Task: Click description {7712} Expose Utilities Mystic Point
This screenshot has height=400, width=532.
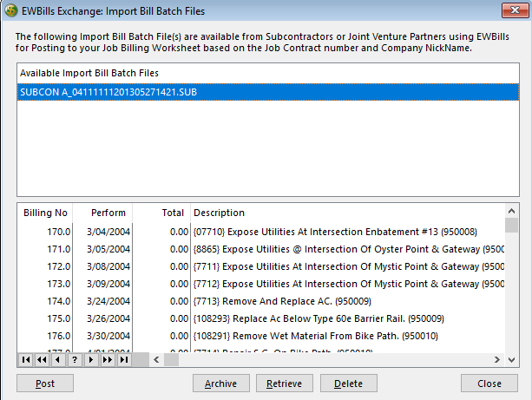Action: click(x=349, y=284)
